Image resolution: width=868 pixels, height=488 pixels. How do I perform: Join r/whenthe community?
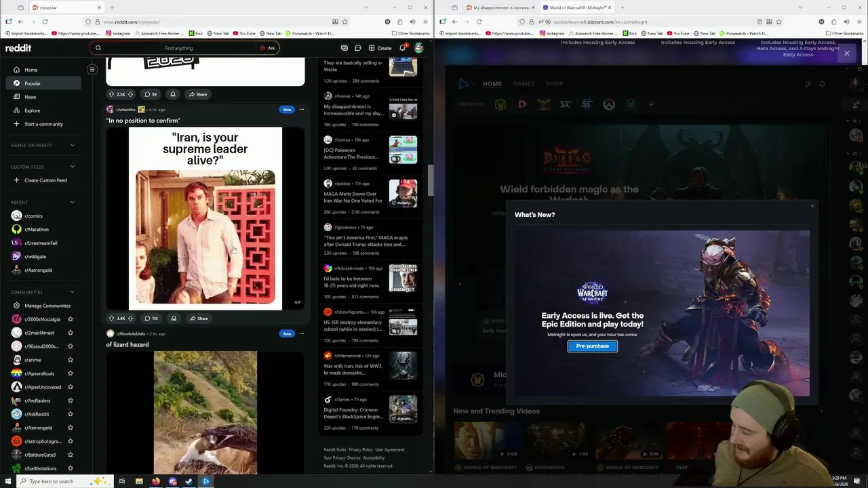287,109
